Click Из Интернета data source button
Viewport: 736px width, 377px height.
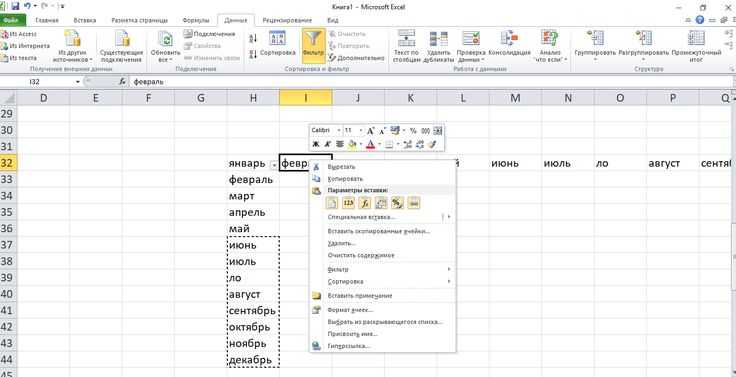pos(25,46)
